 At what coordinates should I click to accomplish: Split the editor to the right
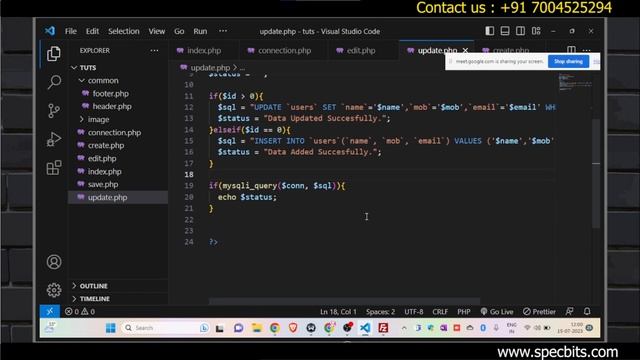pyautogui.click(x=571, y=50)
